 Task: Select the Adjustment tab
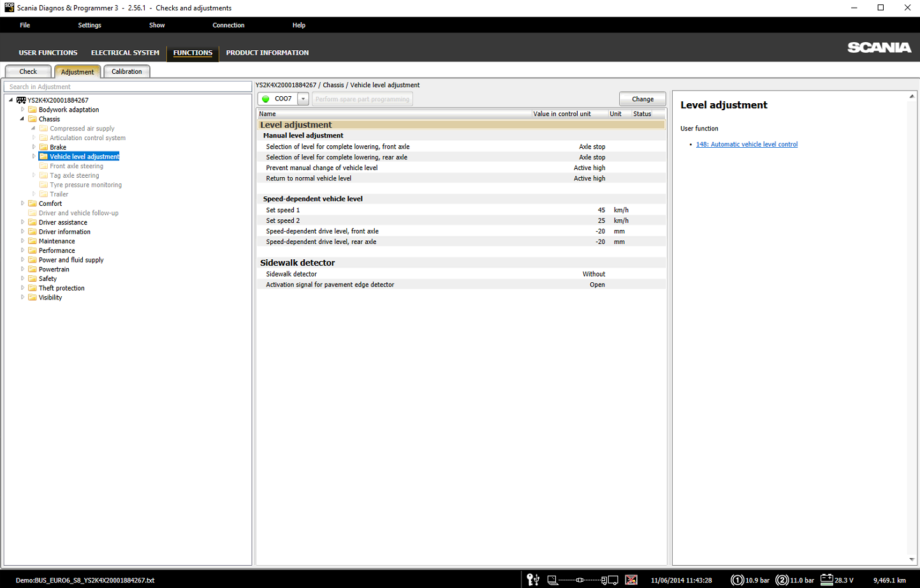[x=77, y=72]
